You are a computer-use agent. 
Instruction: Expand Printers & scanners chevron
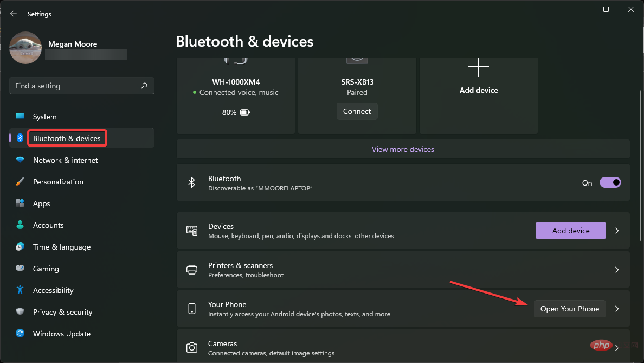pyautogui.click(x=617, y=270)
